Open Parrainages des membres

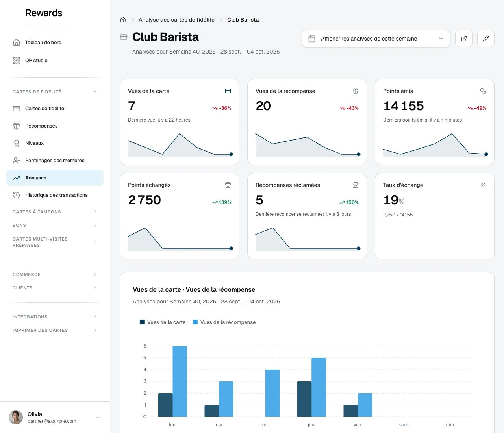click(55, 160)
